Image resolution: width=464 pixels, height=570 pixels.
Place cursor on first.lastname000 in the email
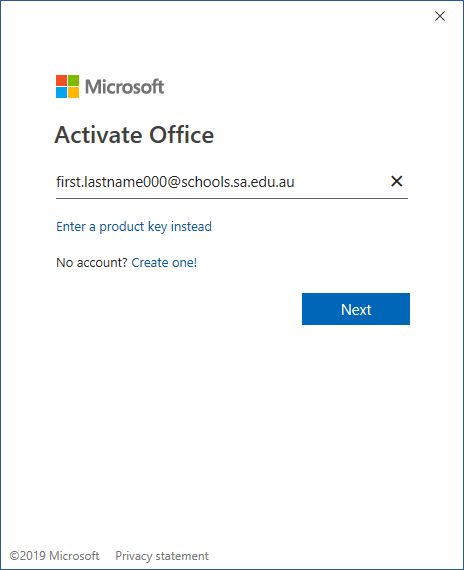tap(111, 182)
